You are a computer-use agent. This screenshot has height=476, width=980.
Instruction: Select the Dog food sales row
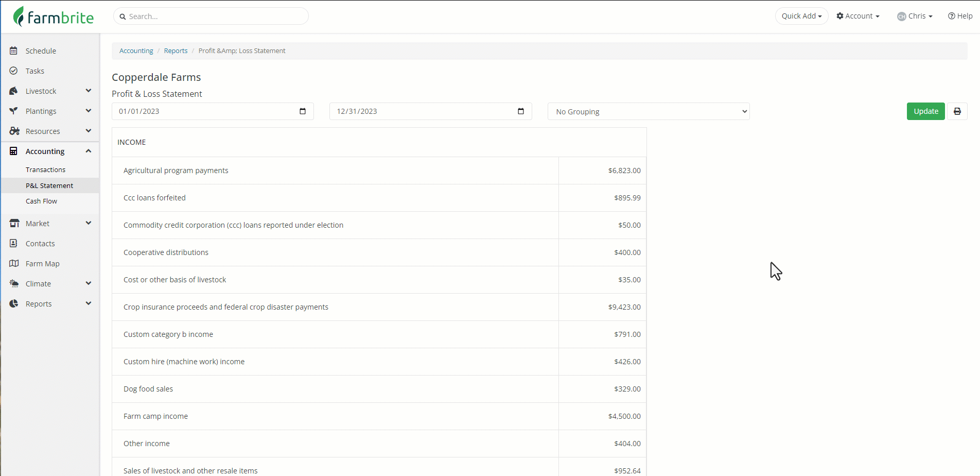point(379,389)
